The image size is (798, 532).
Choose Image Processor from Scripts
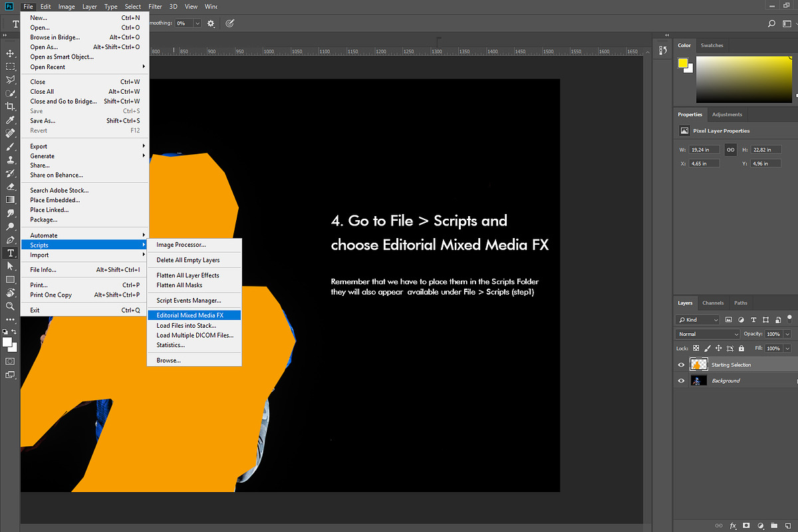(x=194, y=245)
